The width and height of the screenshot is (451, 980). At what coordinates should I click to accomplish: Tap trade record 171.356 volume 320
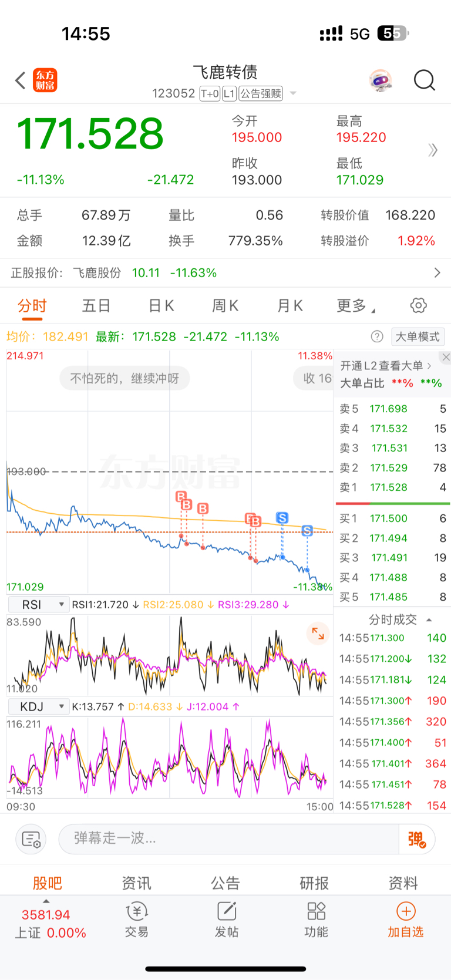[x=392, y=722]
